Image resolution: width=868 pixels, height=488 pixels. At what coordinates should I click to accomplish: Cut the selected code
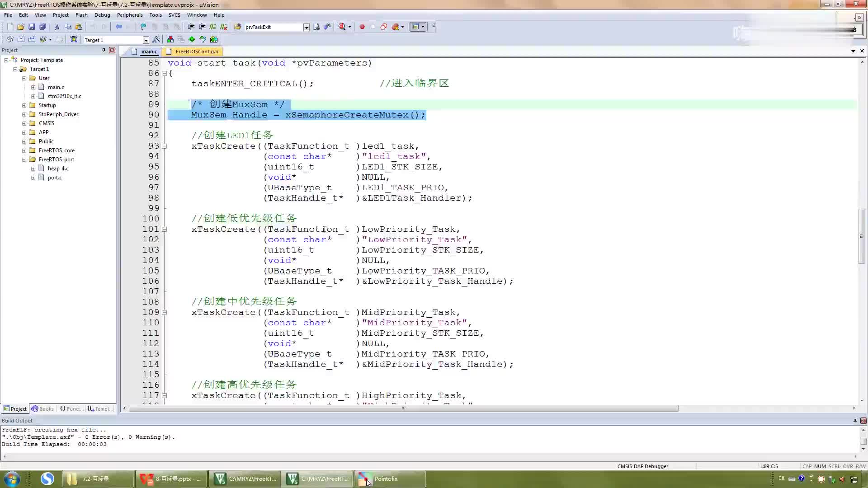(57, 27)
